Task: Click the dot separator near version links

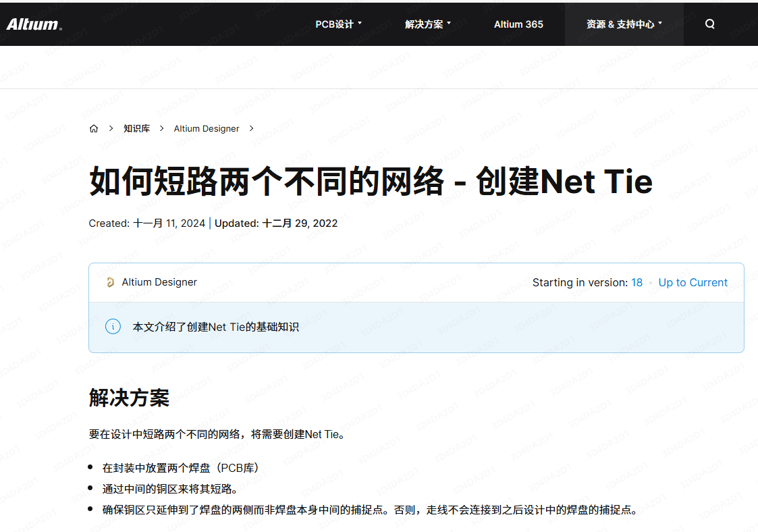Action: (651, 282)
